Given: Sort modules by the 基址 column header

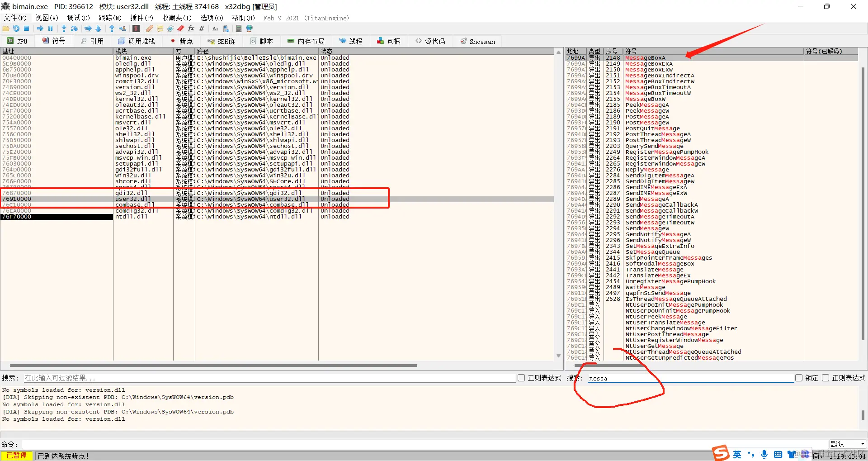Looking at the screenshot, I should (x=57, y=51).
